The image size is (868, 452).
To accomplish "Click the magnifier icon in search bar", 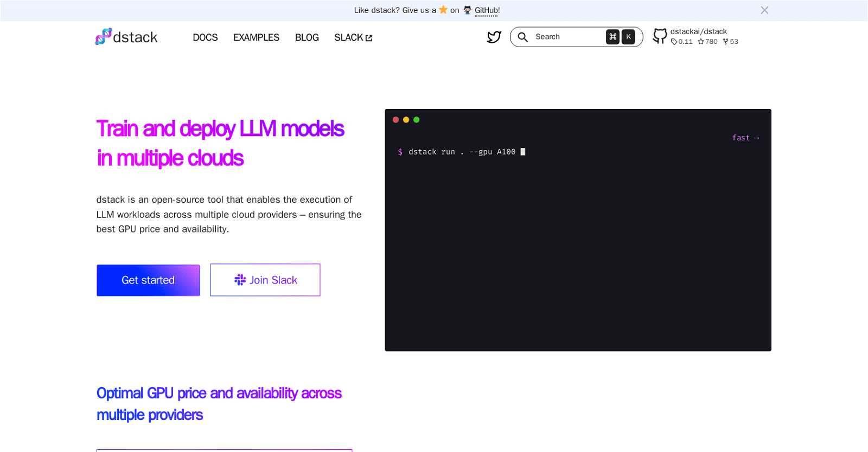I will click(522, 37).
